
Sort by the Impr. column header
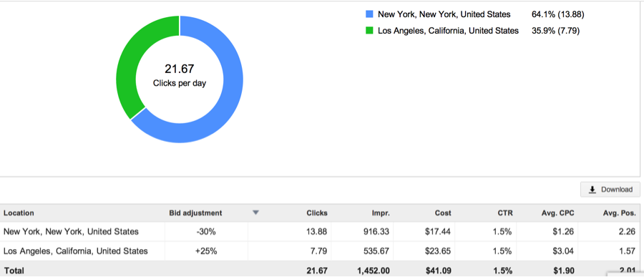point(381,213)
